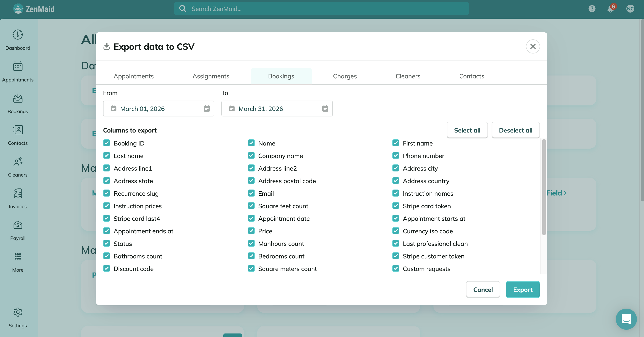Screen dimensions: 644x337
Task: Click the Deselect all button
Action: (x=516, y=130)
